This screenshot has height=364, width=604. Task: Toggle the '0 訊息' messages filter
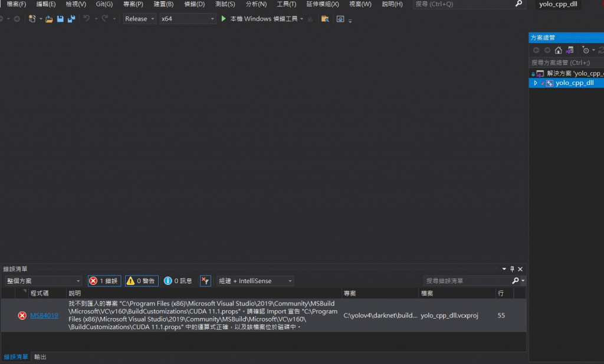click(178, 281)
